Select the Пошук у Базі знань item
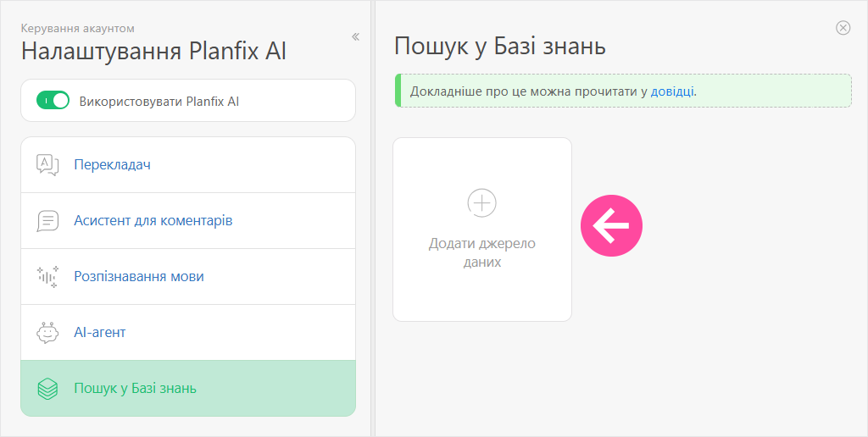Screen dimensions: 868x437 [135, 389]
